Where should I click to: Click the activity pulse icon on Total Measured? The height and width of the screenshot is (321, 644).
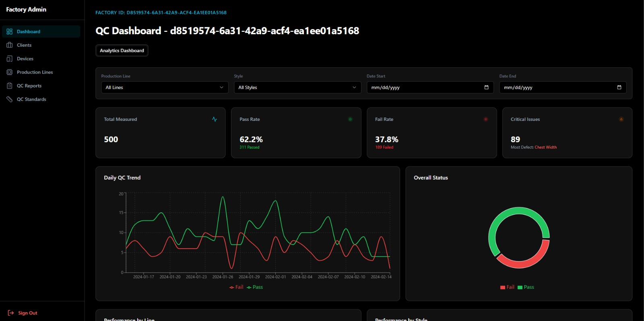(x=215, y=119)
